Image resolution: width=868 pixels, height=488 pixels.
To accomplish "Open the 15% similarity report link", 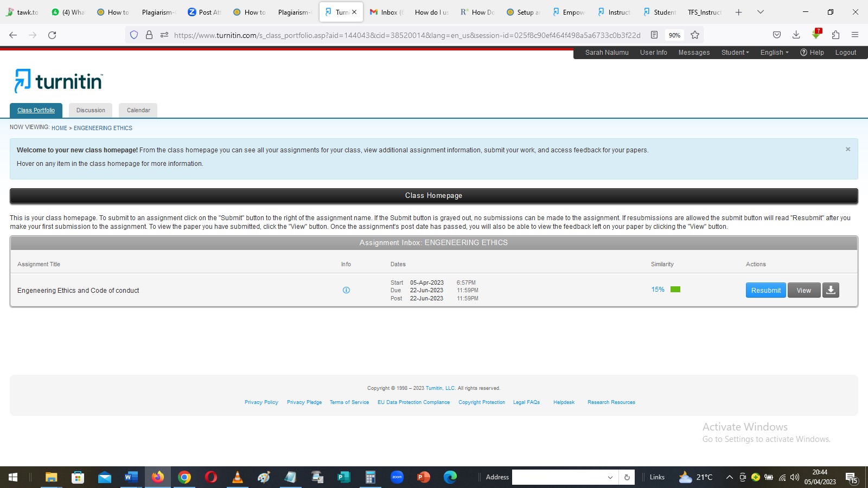I will click(x=658, y=290).
